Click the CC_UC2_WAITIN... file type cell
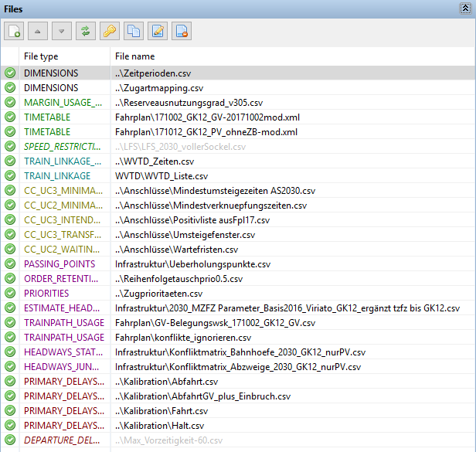 click(x=62, y=250)
